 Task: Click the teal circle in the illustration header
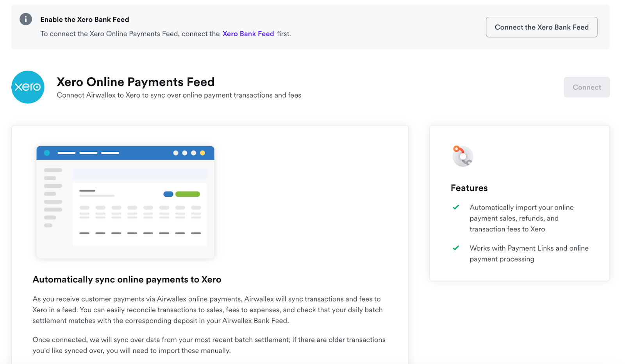[x=47, y=153]
